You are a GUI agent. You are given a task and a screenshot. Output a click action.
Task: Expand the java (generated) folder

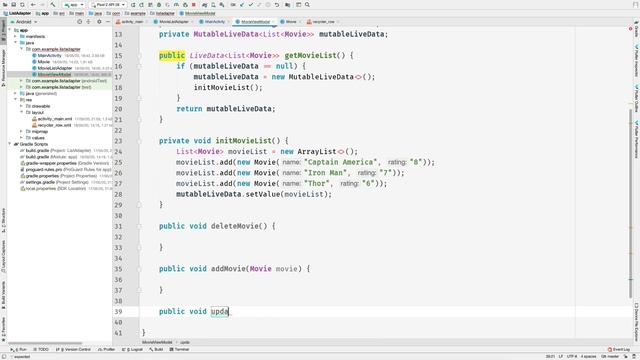pyautogui.click(x=16, y=93)
